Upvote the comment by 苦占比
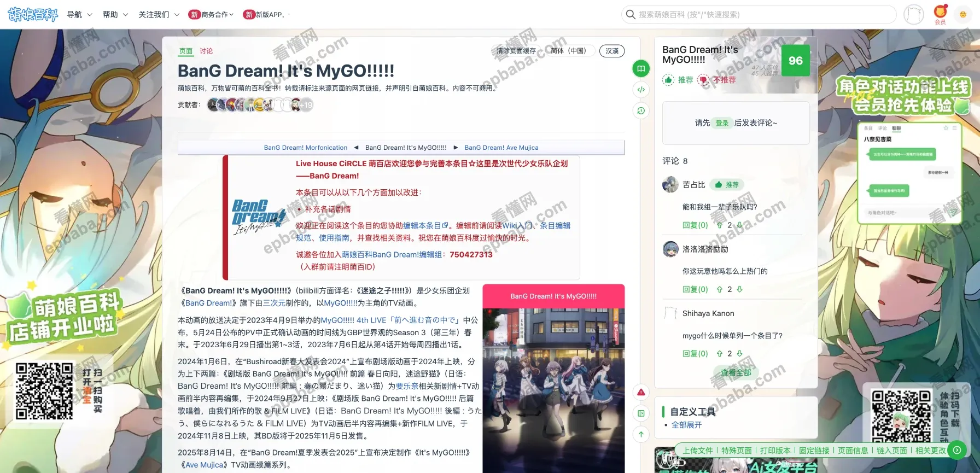Viewport: 980px width, 473px height. (x=720, y=225)
